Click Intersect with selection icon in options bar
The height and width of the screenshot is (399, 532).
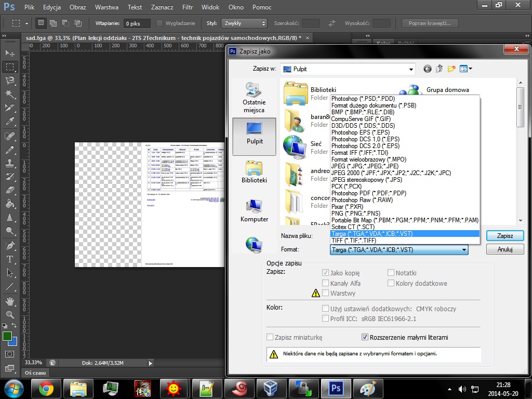pyautogui.click(x=78, y=23)
